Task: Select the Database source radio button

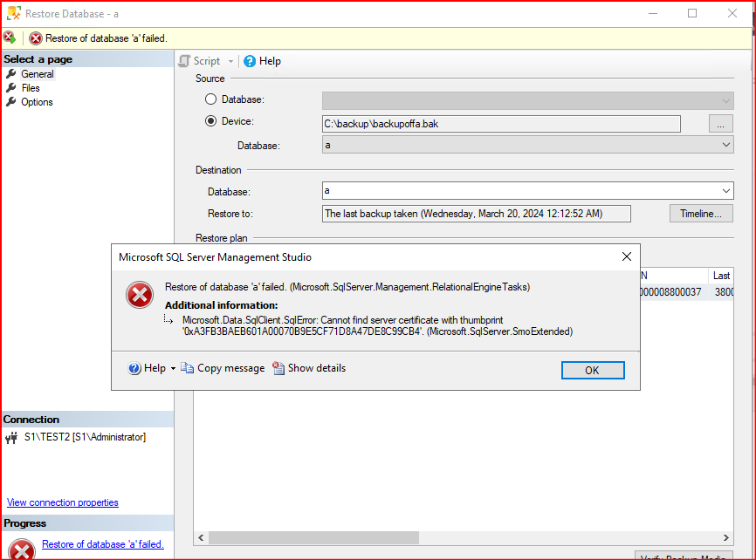Action: (210, 99)
